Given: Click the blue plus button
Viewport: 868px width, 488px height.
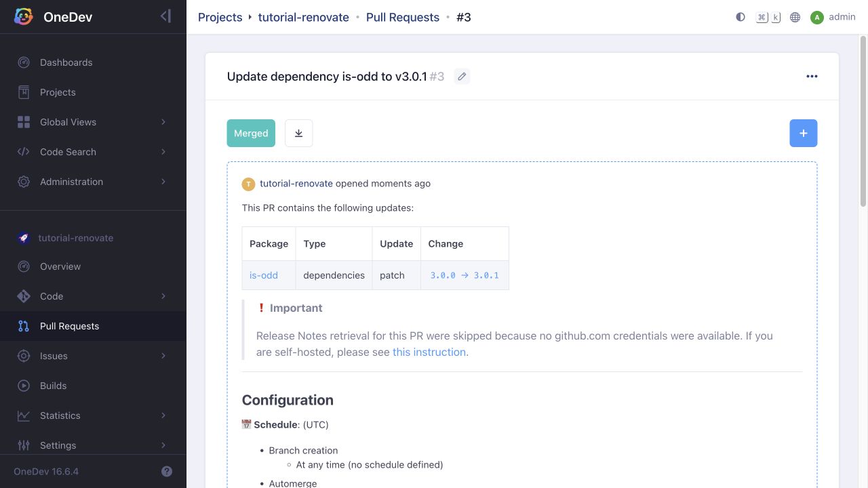Looking at the screenshot, I should [804, 134].
